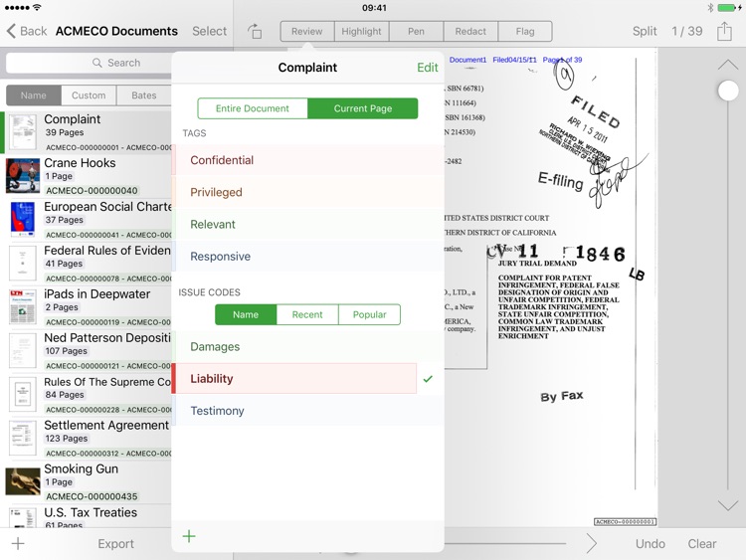The image size is (746, 560).
Task: Click ACMECO-000000435 Bates label
Action: pos(92,496)
